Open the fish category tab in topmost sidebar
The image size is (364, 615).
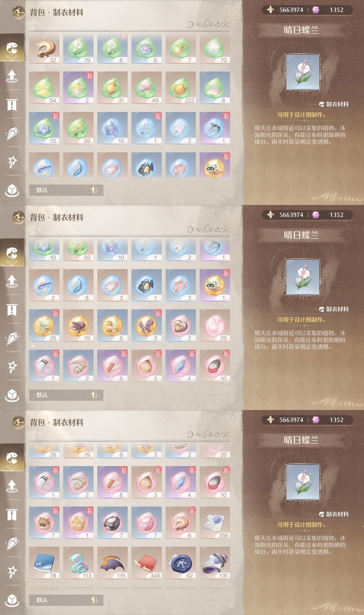tap(12, 48)
